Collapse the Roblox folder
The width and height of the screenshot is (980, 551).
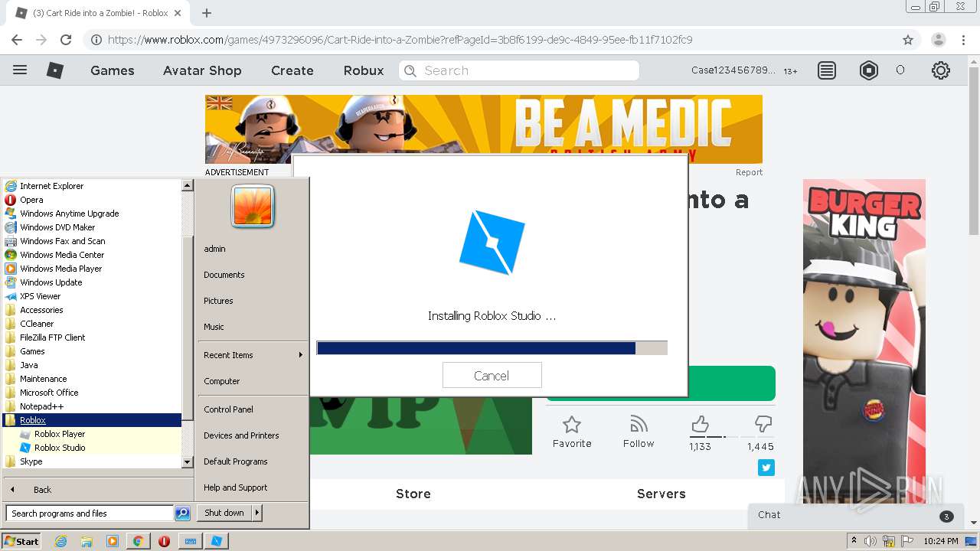pos(33,420)
